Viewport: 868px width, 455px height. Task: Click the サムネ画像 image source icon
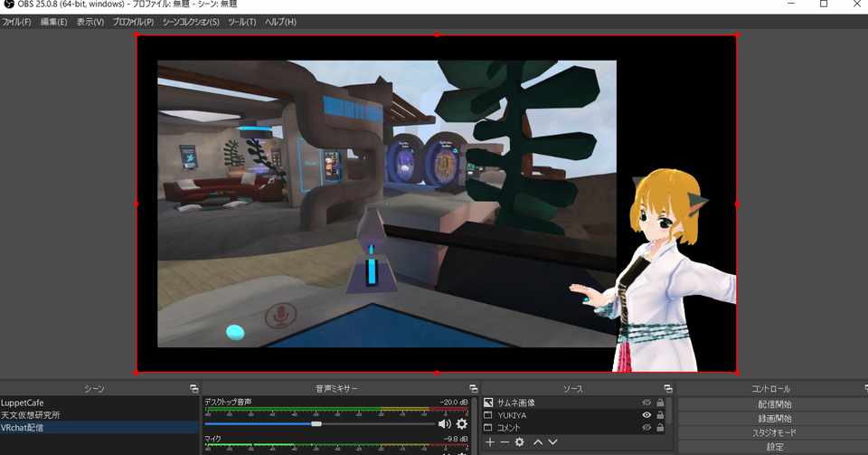pos(488,403)
